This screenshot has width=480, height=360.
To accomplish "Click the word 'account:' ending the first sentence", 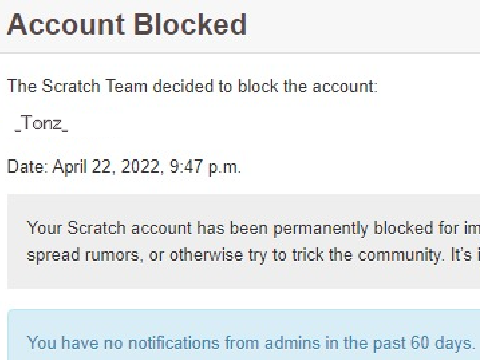I will pos(345,86).
